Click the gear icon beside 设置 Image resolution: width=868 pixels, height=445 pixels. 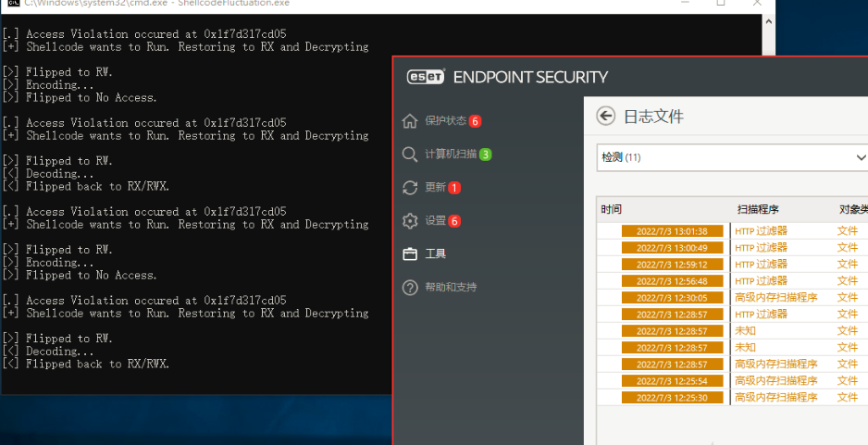pyautogui.click(x=410, y=221)
